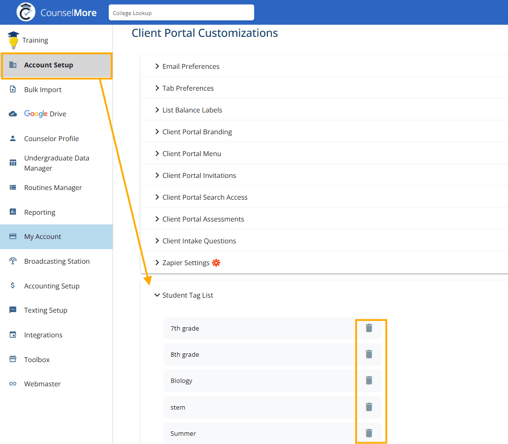Expand Email Preferences section
This screenshot has height=444, width=508.
pos(187,66)
